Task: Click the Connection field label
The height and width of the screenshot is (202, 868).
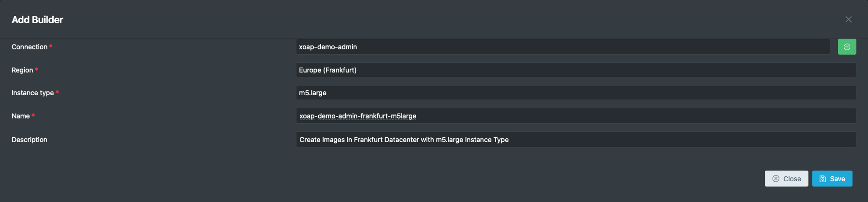Action: point(30,47)
